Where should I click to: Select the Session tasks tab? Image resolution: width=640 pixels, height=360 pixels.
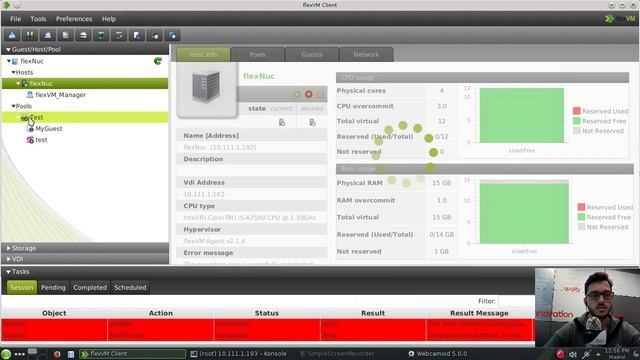click(x=22, y=287)
